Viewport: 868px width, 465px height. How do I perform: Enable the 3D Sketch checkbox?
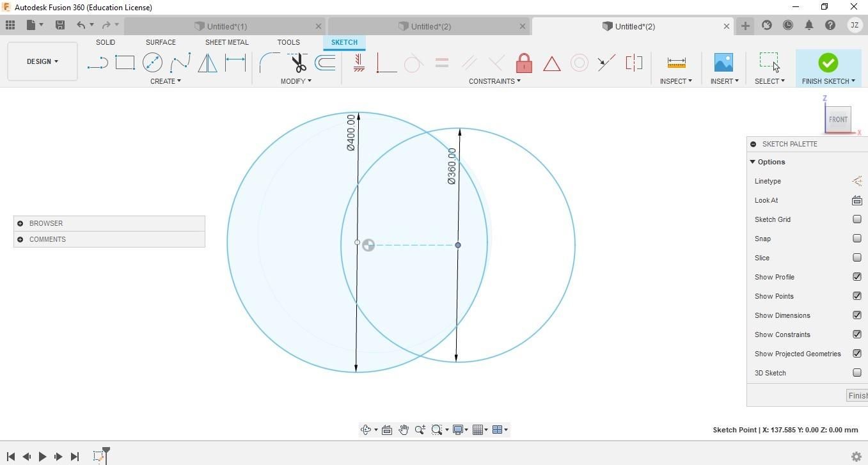click(x=857, y=373)
